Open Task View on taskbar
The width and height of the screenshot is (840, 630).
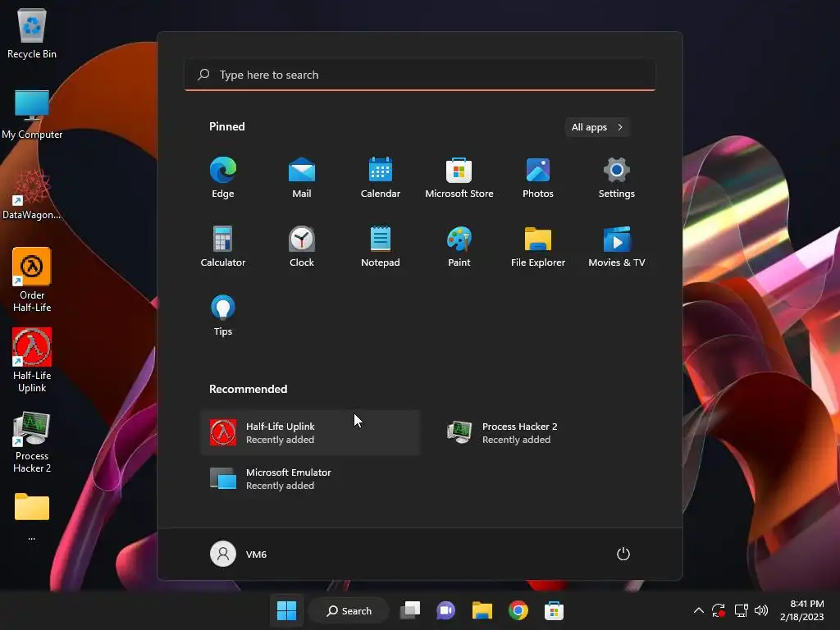410,610
